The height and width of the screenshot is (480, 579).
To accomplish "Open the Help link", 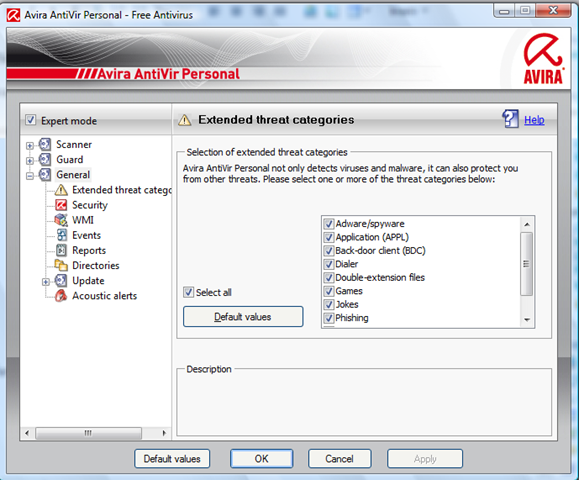I will pyautogui.click(x=534, y=120).
